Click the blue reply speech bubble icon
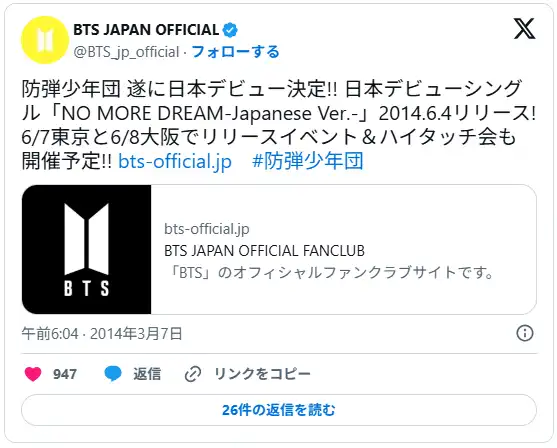 (113, 374)
